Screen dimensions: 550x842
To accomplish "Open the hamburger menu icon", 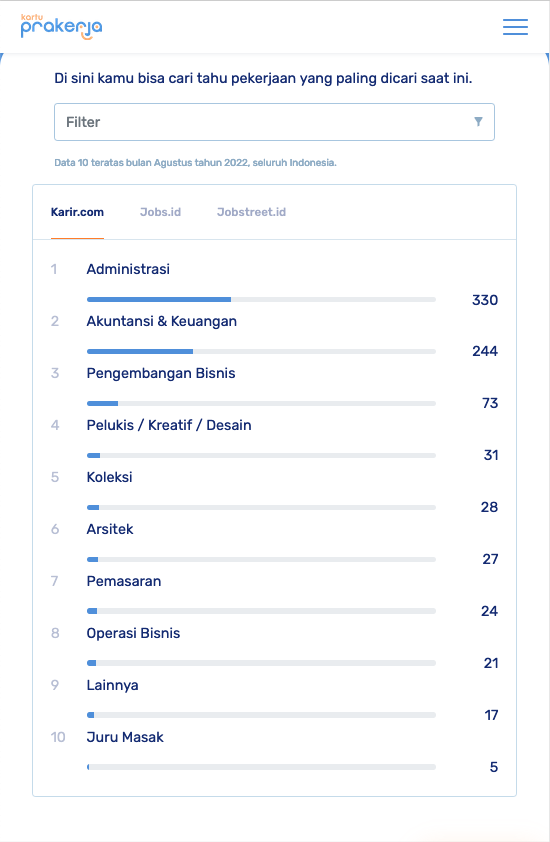I will (x=515, y=27).
